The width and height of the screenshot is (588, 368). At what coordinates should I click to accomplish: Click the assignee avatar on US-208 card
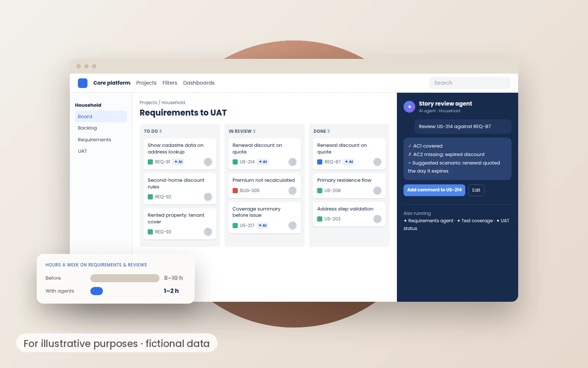click(x=377, y=191)
